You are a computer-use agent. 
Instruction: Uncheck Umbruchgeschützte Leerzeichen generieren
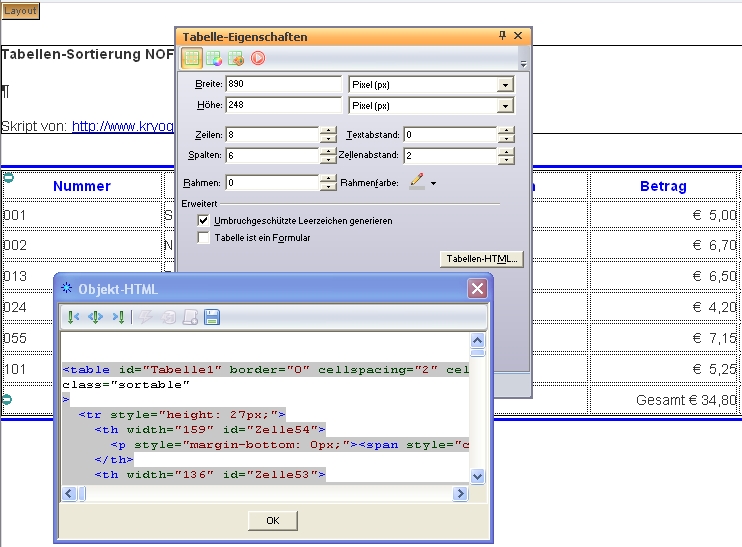coord(204,220)
